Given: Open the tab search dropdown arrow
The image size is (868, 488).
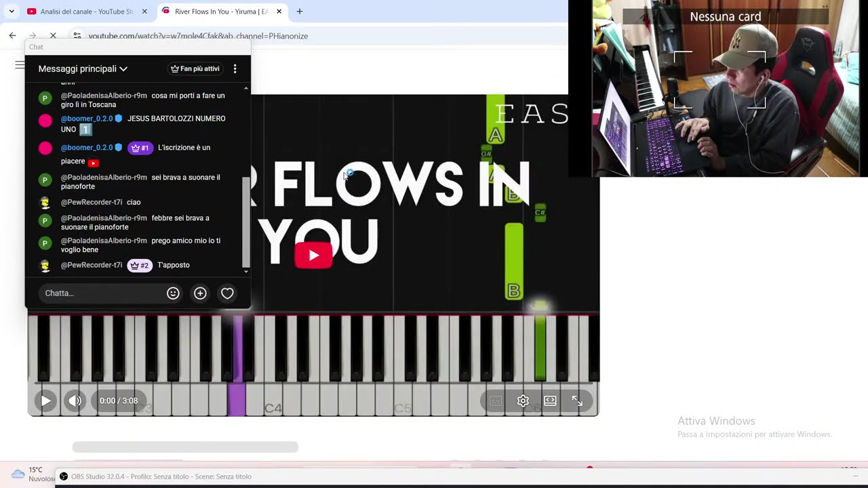Looking at the screenshot, I should click(12, 12).
